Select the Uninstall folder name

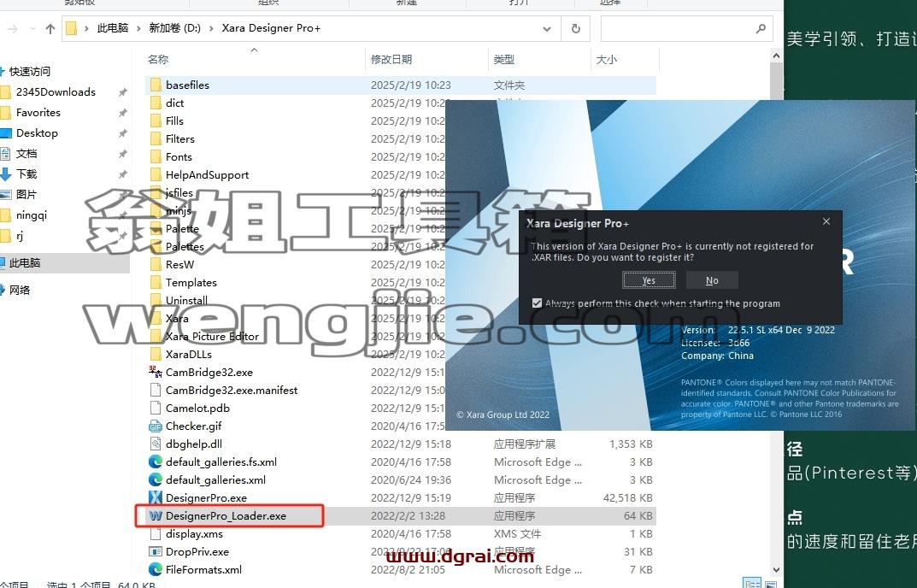point(186,300)
